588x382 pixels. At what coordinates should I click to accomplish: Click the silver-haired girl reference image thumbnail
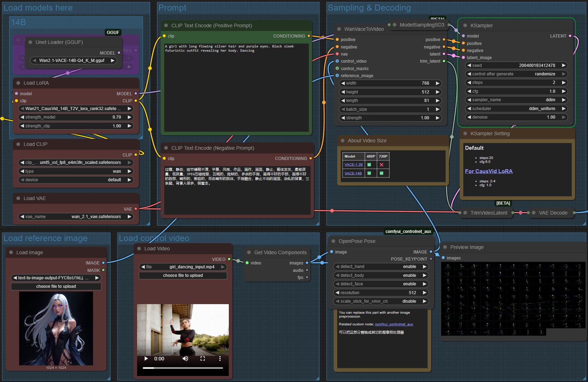[56, 329]
